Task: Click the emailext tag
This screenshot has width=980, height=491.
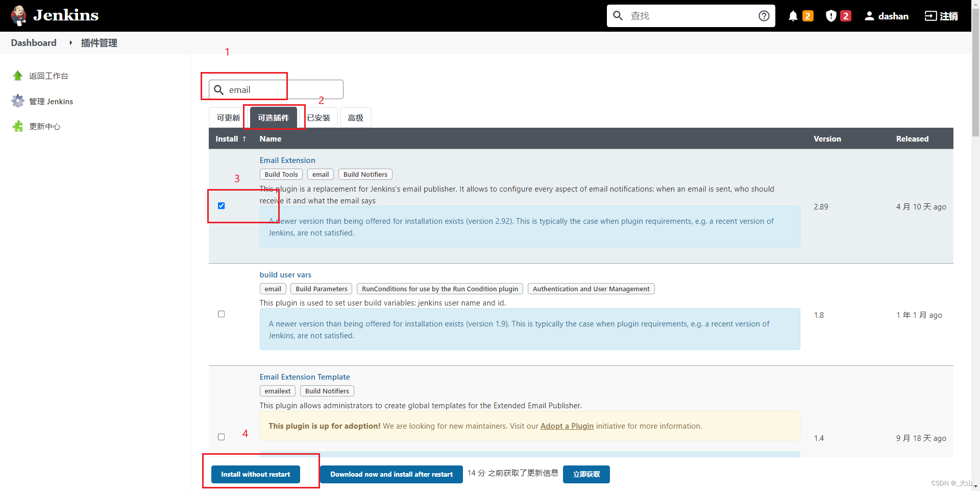Action: pyautogui.click(x=278, y=391)
